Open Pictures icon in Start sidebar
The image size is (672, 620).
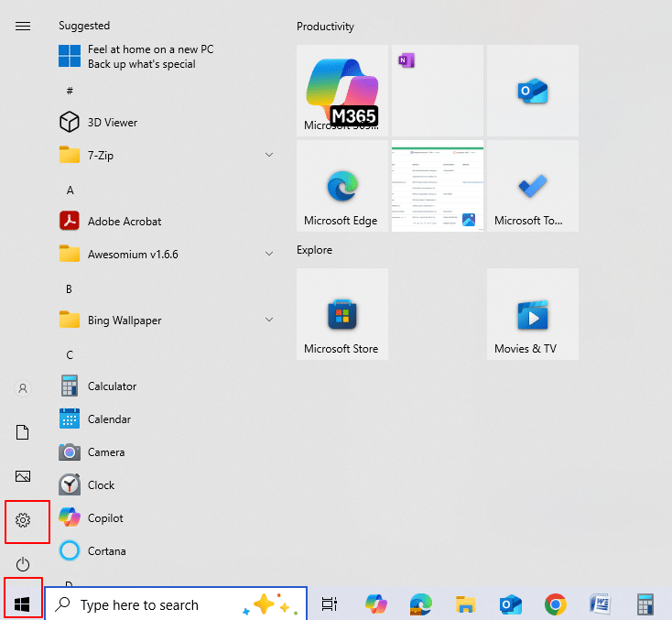pos(23,476)
